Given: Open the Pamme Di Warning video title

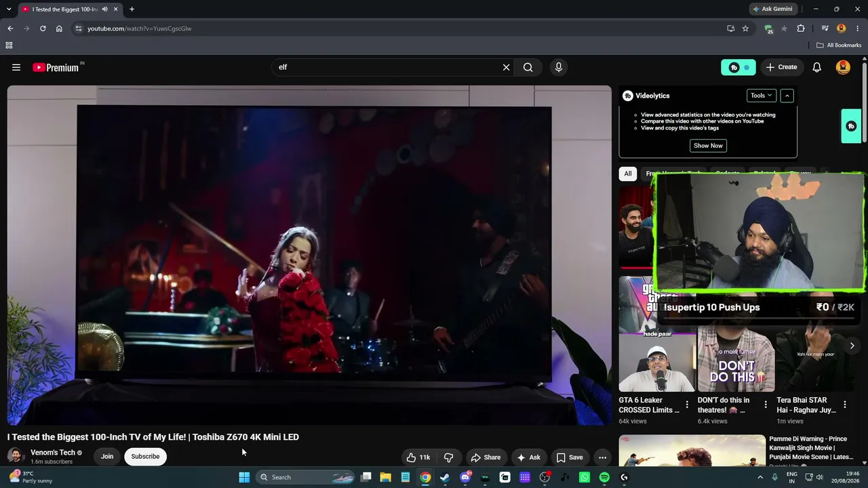Looking at the screenshot, I should click(811, 448).
